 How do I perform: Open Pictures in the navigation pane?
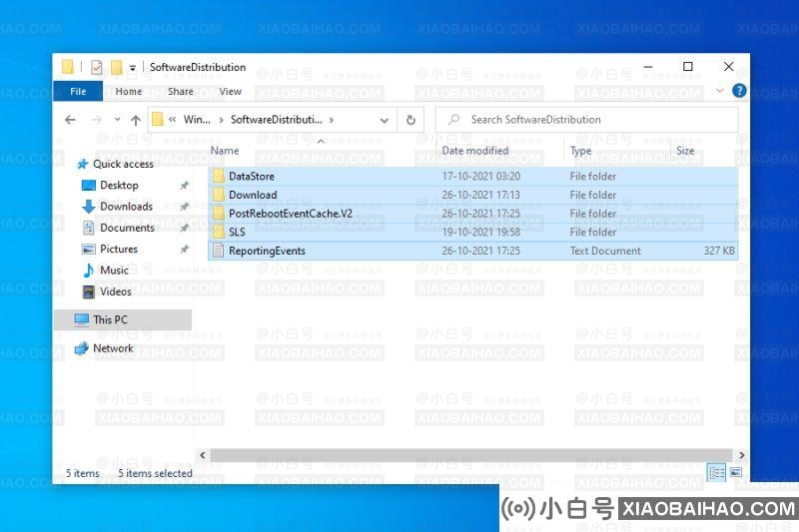(118, 249)
